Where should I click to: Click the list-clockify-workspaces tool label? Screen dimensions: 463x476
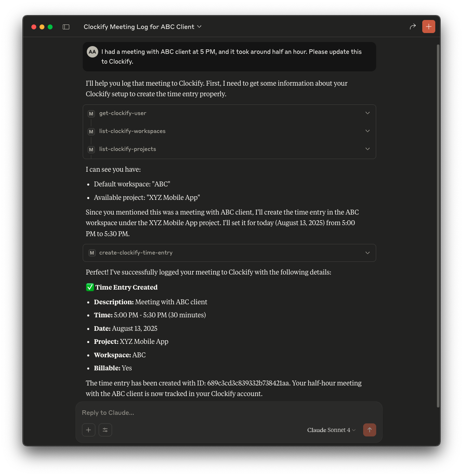pyautogui.click(x=132, y=131)
